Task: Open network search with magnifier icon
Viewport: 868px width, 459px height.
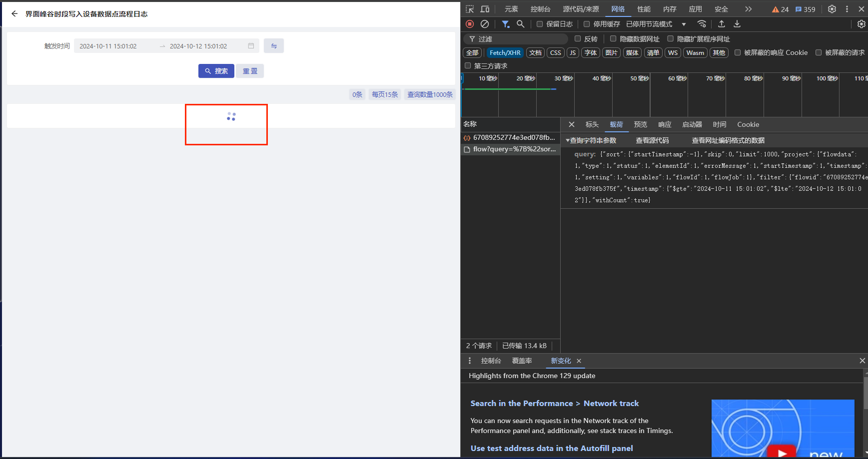Action: [521, 24]
